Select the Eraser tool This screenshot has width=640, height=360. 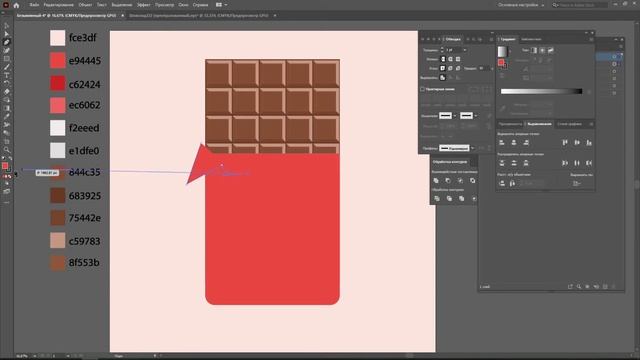[7, 92]
